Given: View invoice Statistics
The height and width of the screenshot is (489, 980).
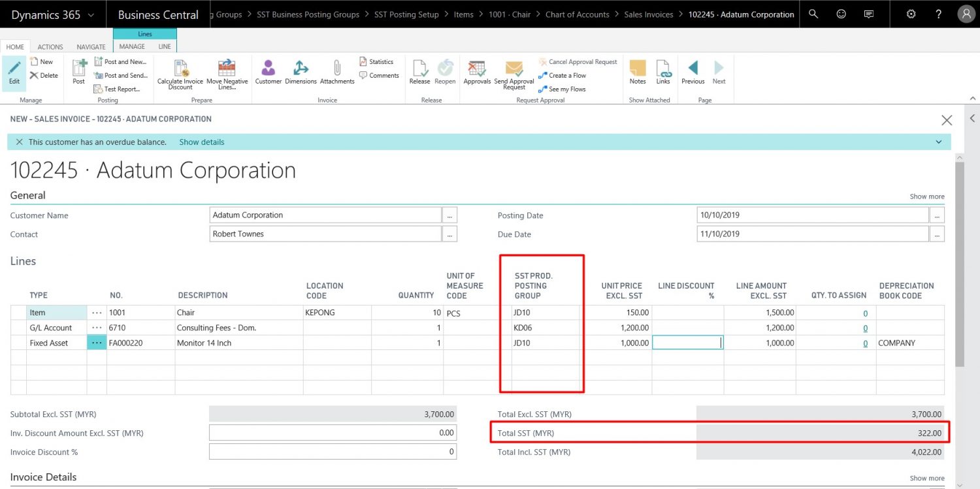Looking at the screenshot, I should tap(376, 62).
